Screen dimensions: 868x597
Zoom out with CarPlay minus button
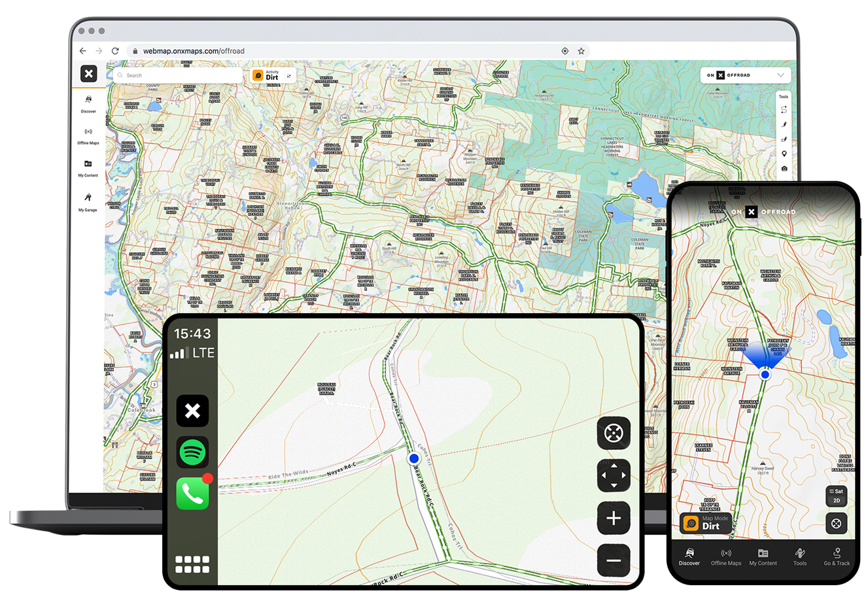(614, 560)
